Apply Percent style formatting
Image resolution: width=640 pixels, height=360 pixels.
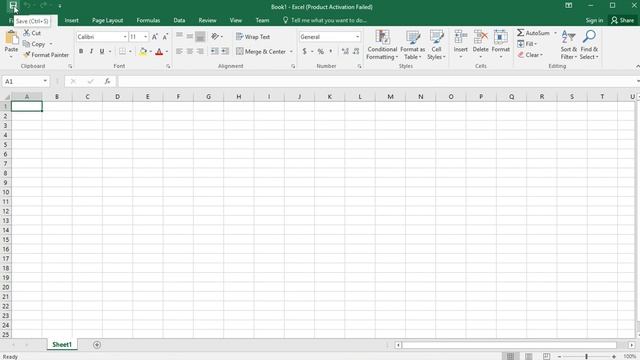[321, 51]
